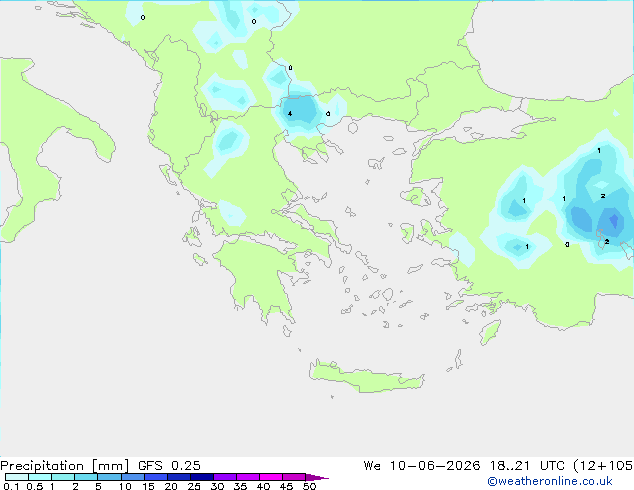Click the "0.1" legend scale label
Viewport: 634px width, 490px height.
click(11, 486)
